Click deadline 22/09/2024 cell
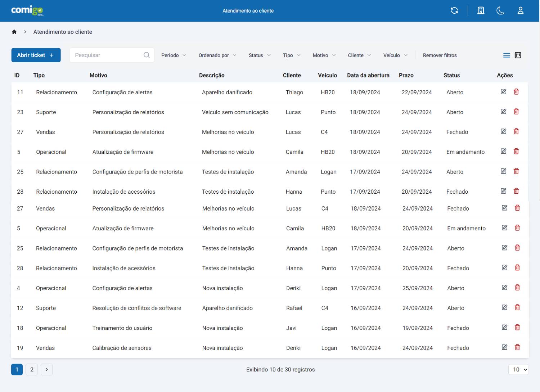 pos(417,92)
